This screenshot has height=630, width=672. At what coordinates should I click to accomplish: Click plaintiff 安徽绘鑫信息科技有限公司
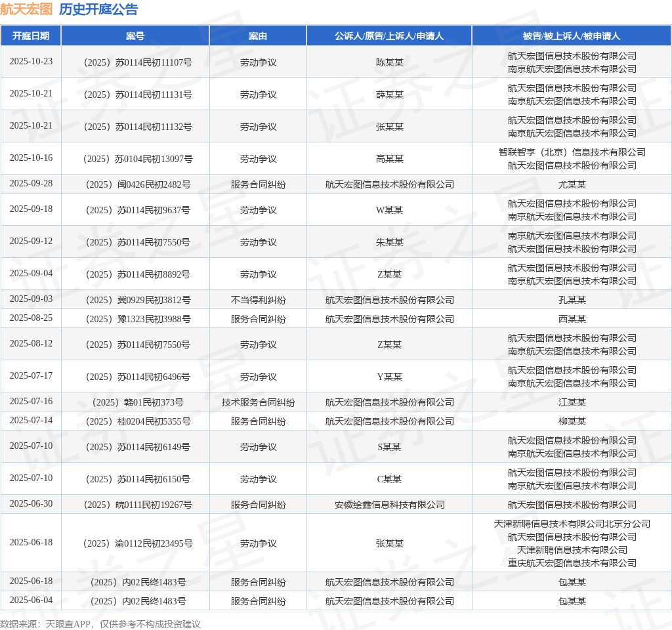click(390, 505)
